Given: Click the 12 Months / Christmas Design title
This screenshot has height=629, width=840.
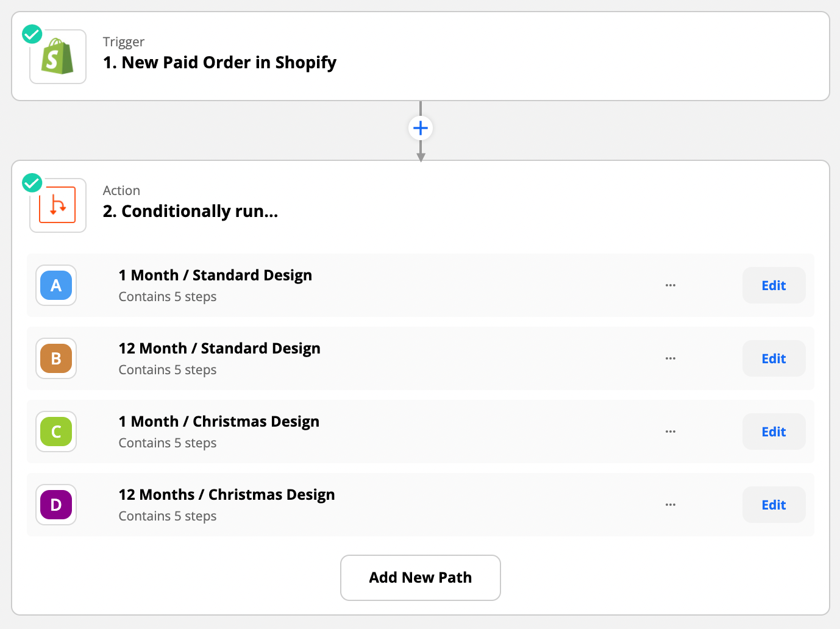Looking at the screenshot, I should (227, 494).
